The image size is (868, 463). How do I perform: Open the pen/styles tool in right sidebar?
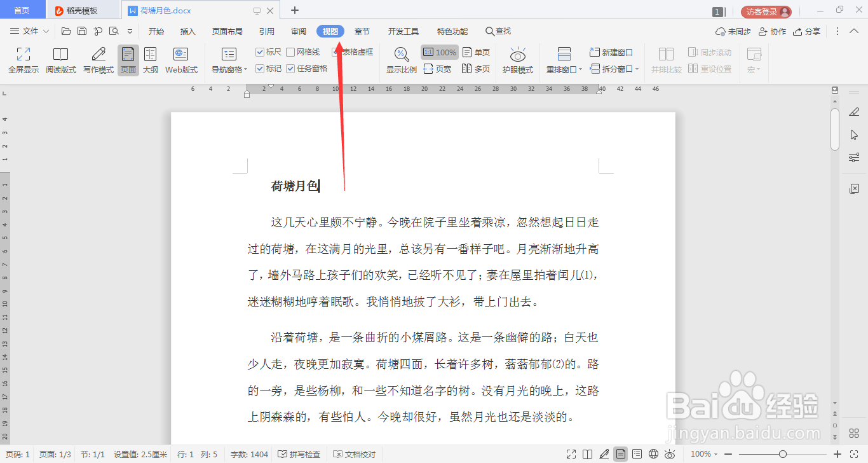click(x=854, y=112)
